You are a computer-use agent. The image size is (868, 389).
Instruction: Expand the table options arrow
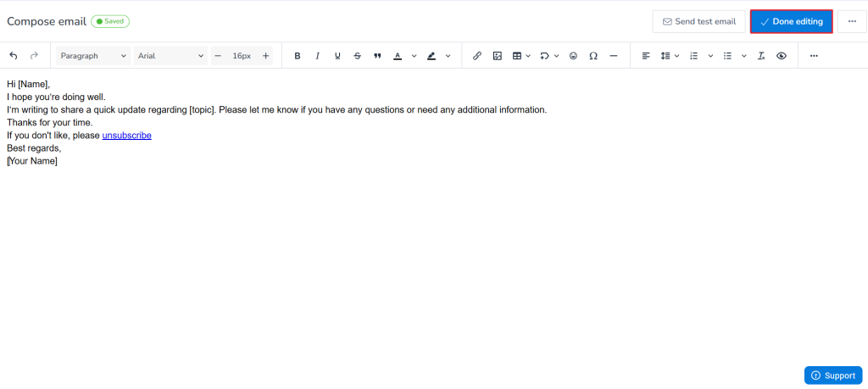click(528, 56)
